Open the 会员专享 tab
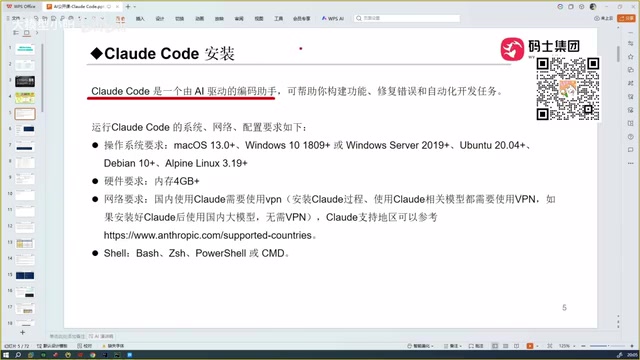The image size is (640, 360). pyautogui.click(x=302, y=19)
